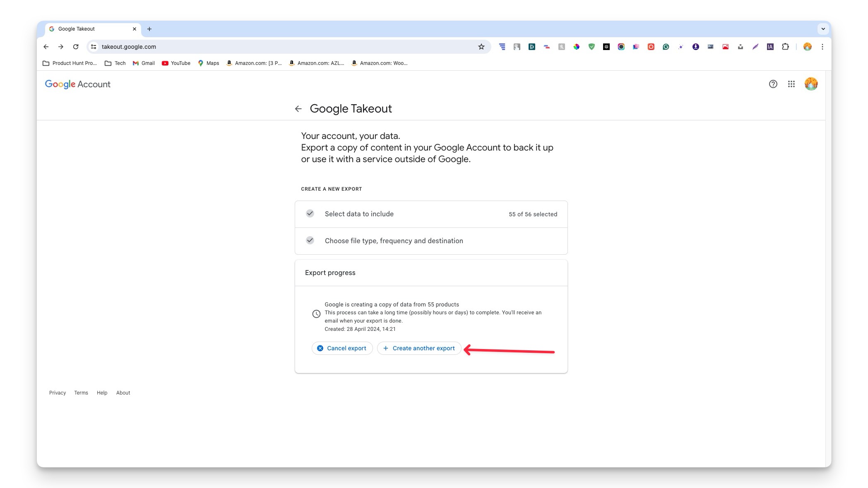Open the Amazon.com: [3 P... bookmark
The image size is (868, 488).
[254, 63]
